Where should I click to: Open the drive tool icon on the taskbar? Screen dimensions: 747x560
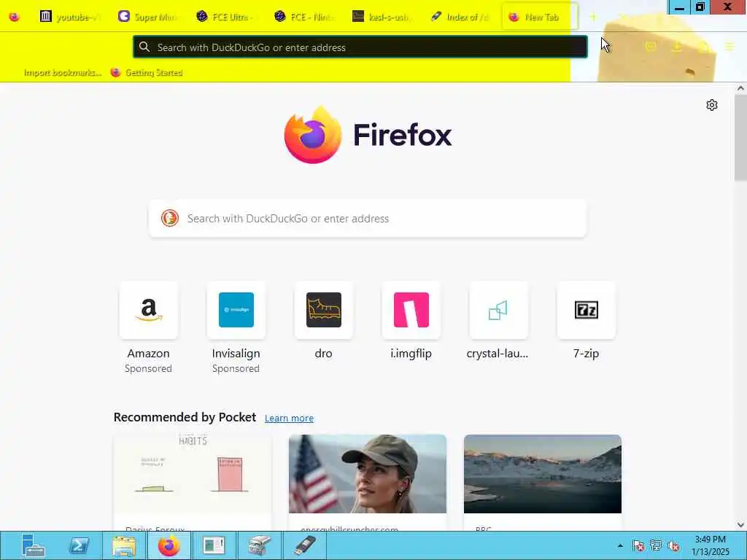coord(260,545)
